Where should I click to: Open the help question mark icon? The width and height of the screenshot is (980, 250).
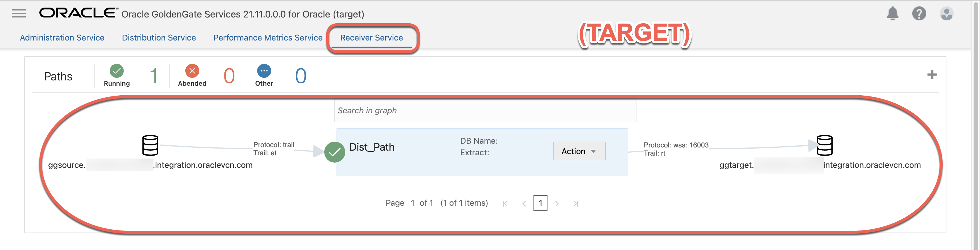point(919,14)
